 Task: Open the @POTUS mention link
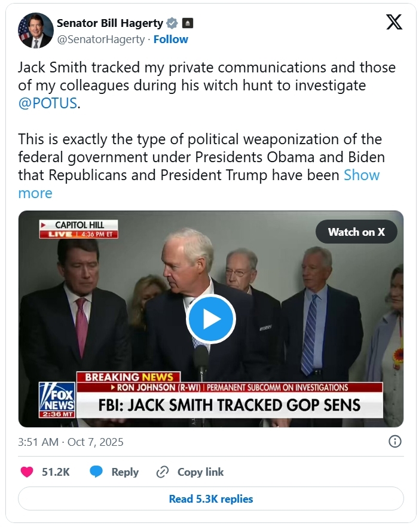pos(48,103)
